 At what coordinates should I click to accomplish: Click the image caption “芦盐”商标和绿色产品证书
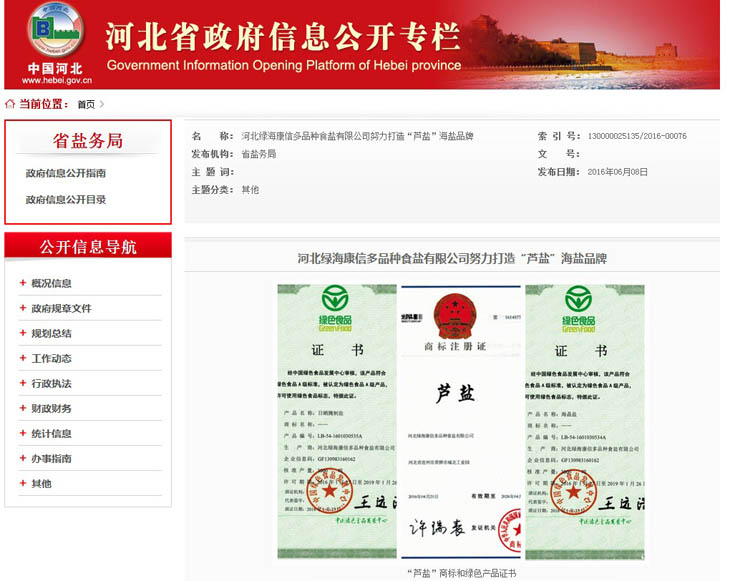tap(461, 573)
